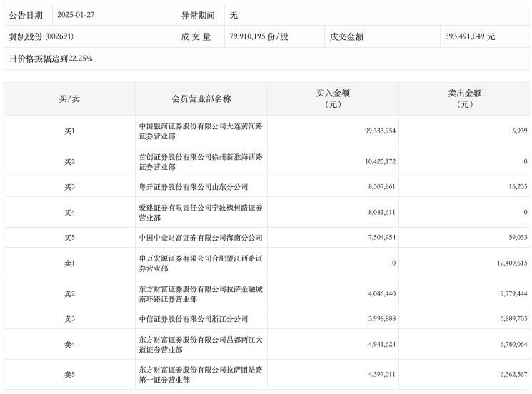This screenshot has width=532, height=394.
Task: Click 中信证券浙江分公司 branch name
Action: point(184,319)
